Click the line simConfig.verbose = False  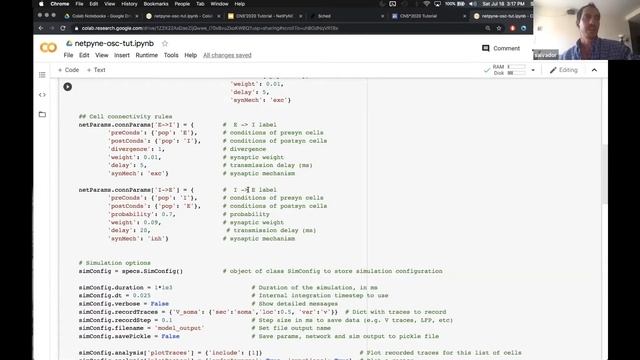[x=124, y=304]
